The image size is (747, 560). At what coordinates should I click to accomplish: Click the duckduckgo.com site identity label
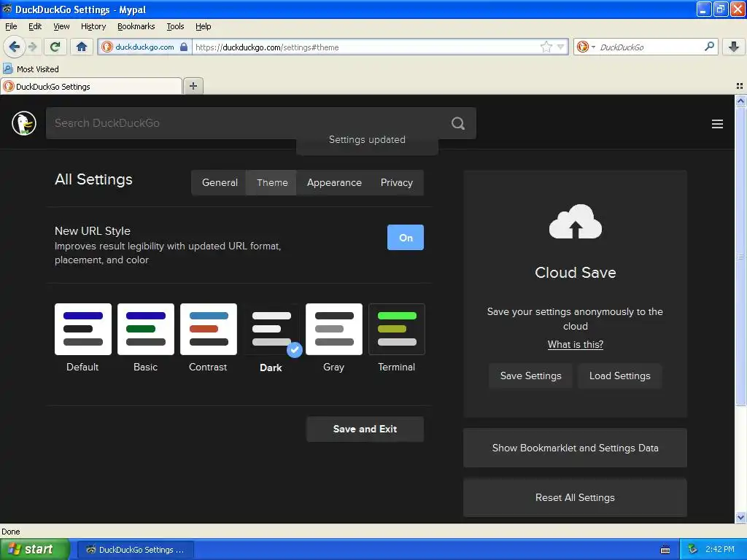pyautogui.click(x=144, y=47)
